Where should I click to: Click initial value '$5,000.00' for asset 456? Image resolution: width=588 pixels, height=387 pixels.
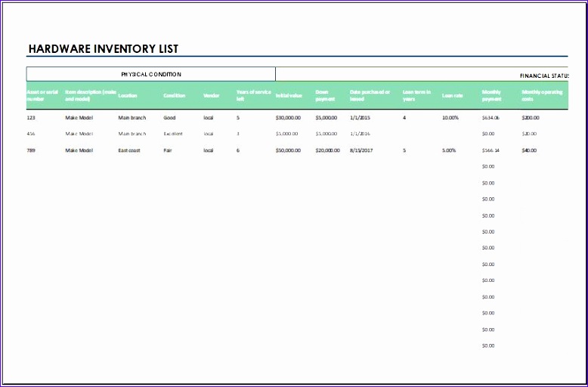(287, 134)
